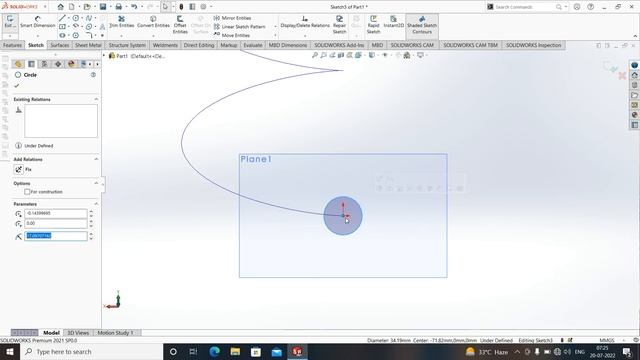Accept the Circle with green checkmark
This screenshot has height=360, width=640.
pos(17,86)
